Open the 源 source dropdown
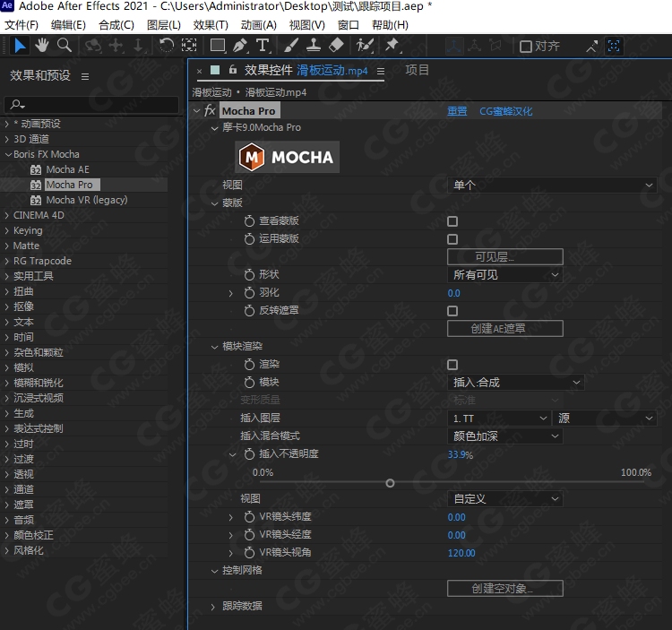The width and height of the screenshot is (672, 630). click(x=605, y=419)
